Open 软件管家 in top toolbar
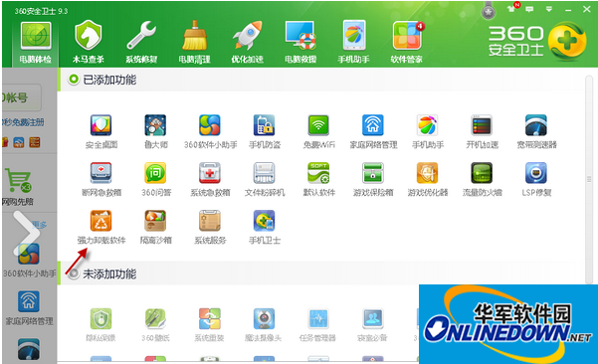Viewport: 598px width, 364px height. click(407, 42)
